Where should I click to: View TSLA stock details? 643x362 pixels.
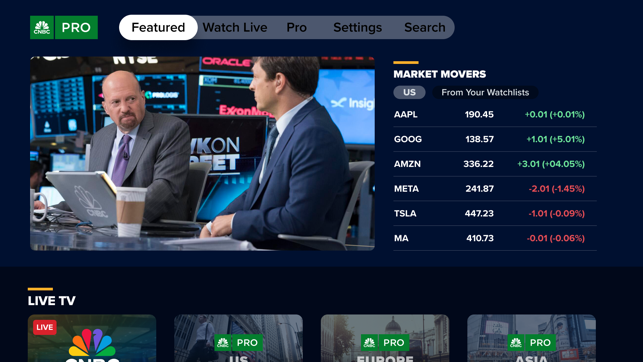495,213
